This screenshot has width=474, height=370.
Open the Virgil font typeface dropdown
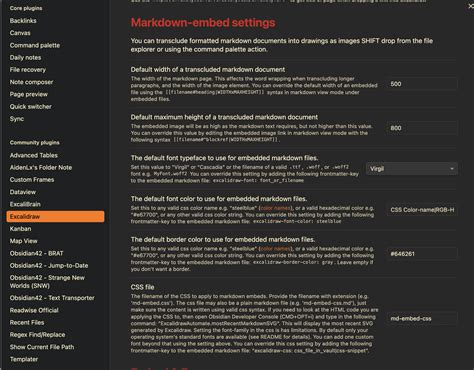[412, 169]
